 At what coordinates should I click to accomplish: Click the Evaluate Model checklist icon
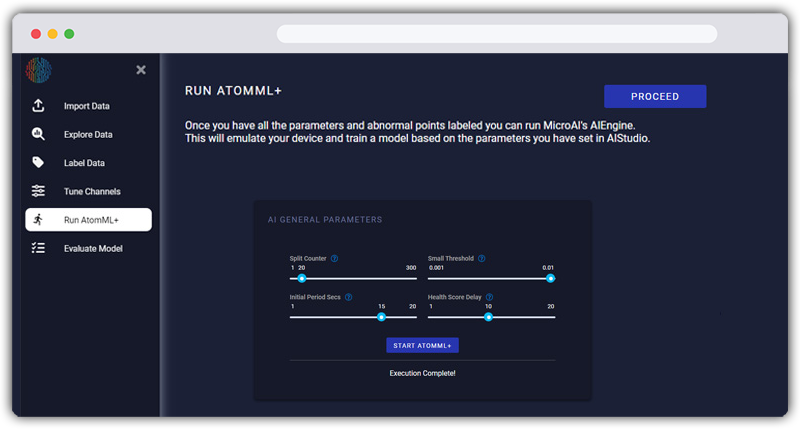tap(38, 248)
